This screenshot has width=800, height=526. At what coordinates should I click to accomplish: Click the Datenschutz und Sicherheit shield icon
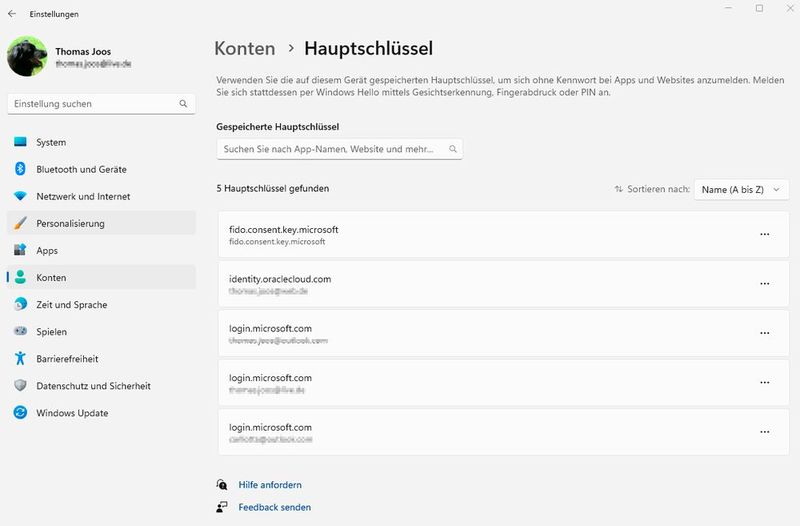(20, 385)
